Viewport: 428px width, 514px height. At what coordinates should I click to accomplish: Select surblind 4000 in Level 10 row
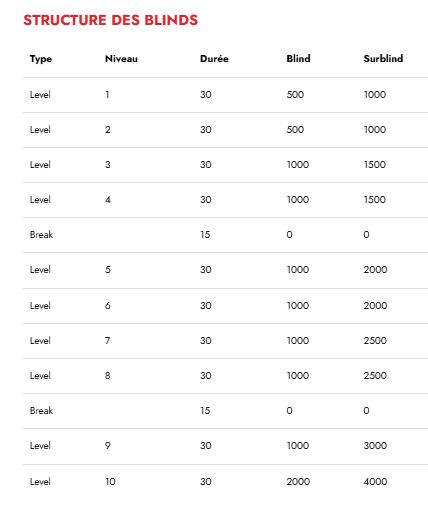point(375,482)
